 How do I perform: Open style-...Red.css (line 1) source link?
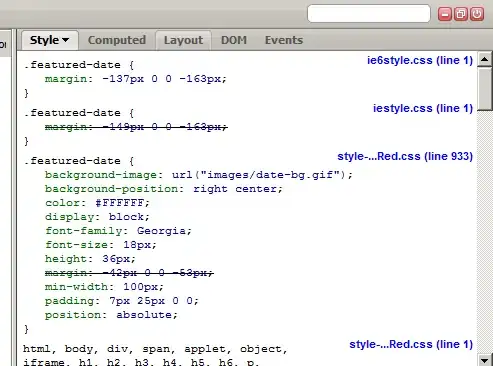pos(411,344)
